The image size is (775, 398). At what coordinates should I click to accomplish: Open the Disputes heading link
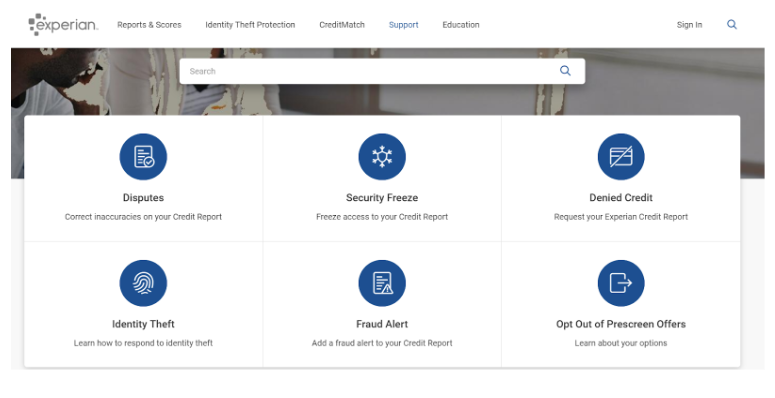(143, 198)
